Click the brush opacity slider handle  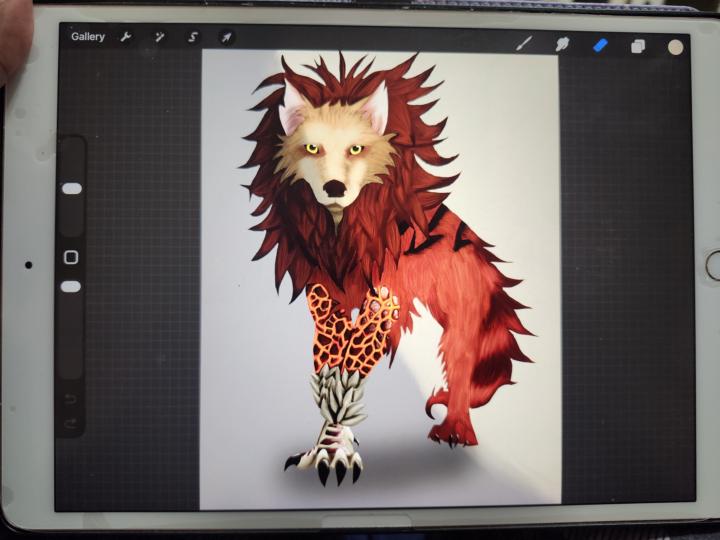pos(71,287)
